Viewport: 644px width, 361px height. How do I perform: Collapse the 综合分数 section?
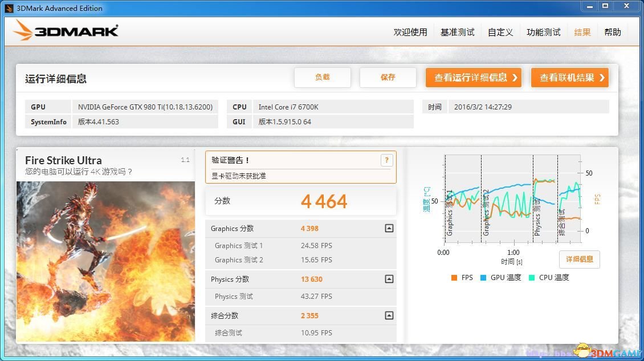tap(389, 315)
